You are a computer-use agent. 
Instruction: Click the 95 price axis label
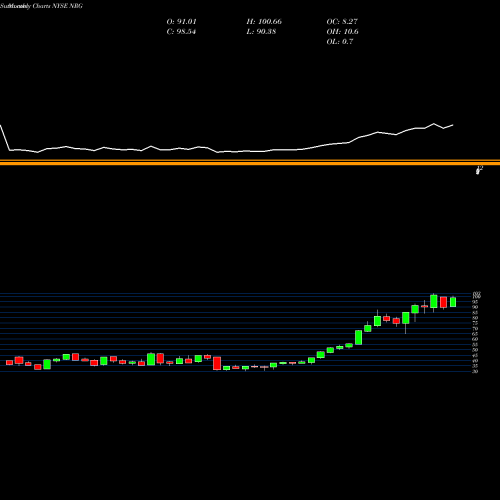pyautogui.click(x=475, y=302)
